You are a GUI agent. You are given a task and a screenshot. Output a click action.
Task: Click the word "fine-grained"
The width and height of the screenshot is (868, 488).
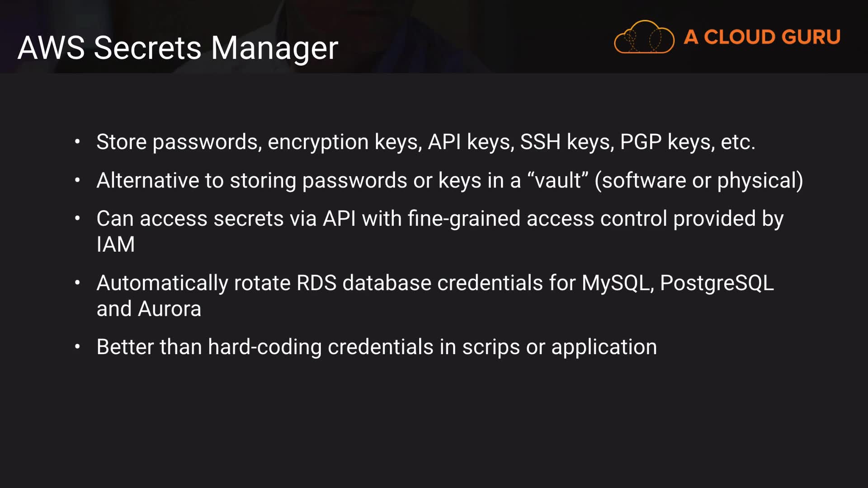pos(464,219)
